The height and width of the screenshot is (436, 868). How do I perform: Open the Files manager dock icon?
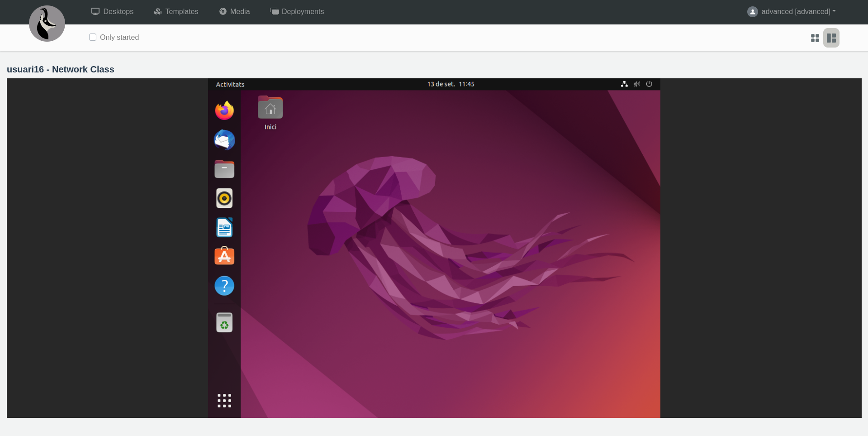tap(224, 169)
